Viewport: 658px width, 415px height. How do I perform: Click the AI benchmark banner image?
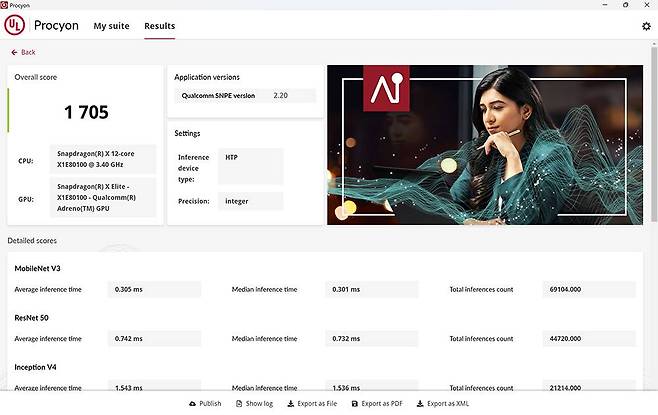click(486, 145)
